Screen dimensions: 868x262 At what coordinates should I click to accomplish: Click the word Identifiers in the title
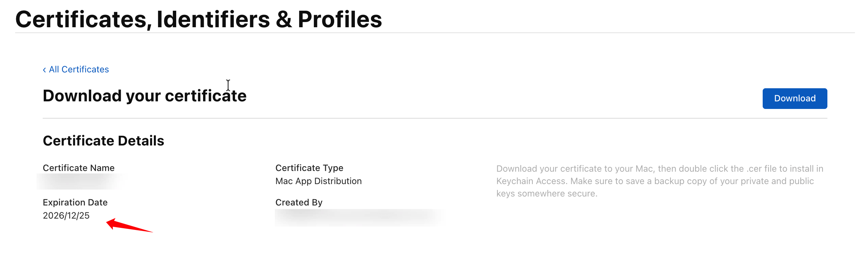(213, 19)
